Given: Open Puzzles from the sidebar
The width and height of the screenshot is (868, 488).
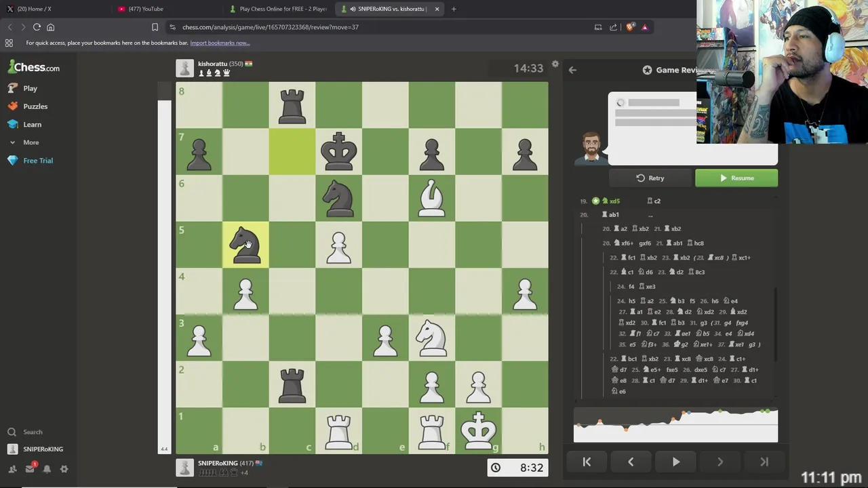Looking at the screenshot, I should coord(35,106).
